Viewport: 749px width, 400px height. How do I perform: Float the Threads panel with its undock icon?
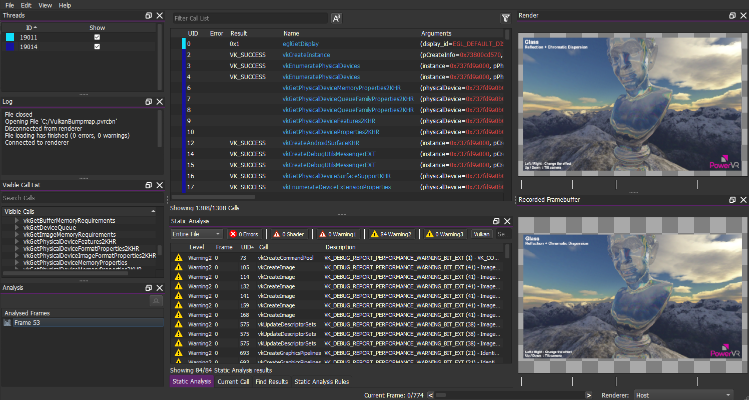click(x=148, y=16)
